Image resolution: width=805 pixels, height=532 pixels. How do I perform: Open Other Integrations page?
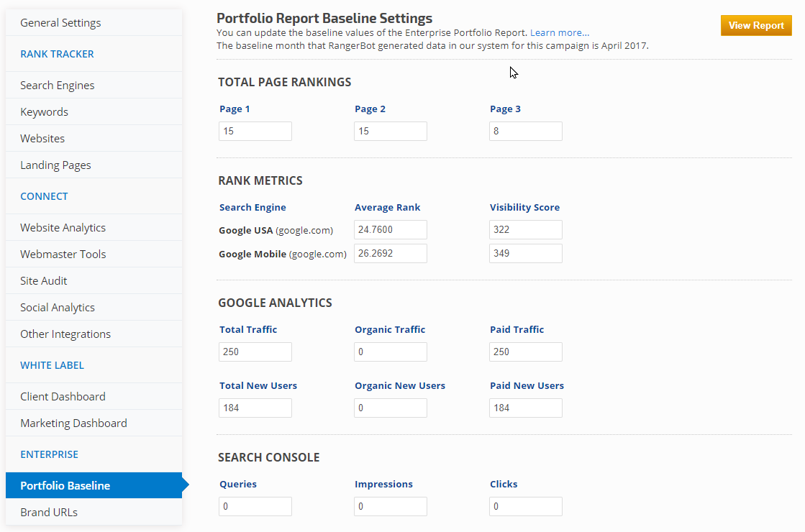pyautogui.click(x=65, y=334)
